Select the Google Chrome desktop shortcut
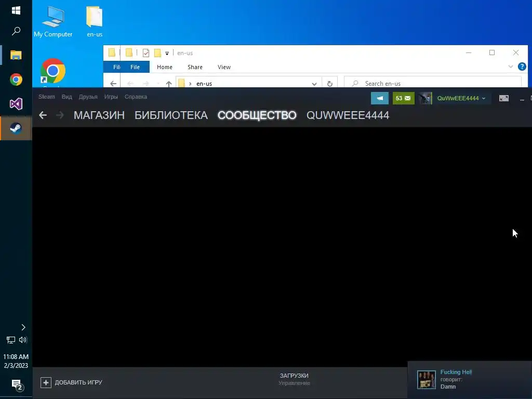Viewport: 532px width, 399px height. coord(53,72)
